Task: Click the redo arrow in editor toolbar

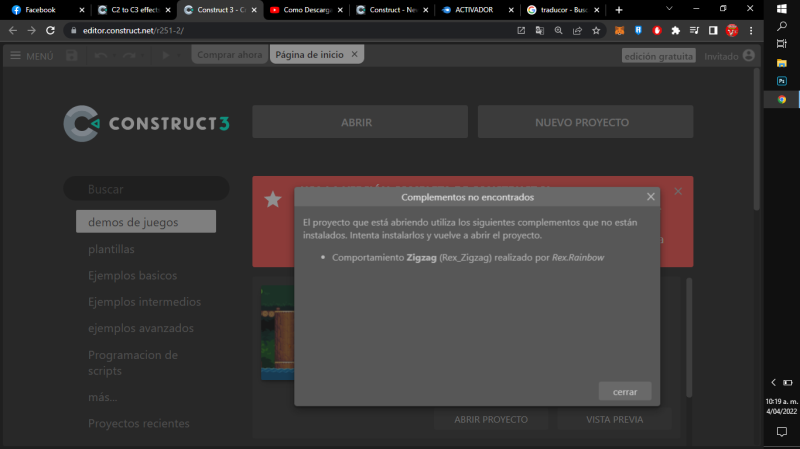Action: (129, 56)
